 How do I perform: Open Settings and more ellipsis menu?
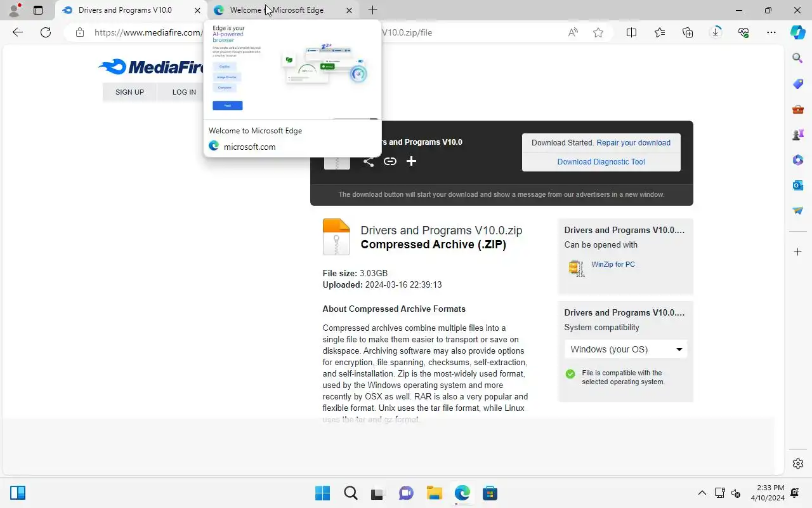point(771,32)
